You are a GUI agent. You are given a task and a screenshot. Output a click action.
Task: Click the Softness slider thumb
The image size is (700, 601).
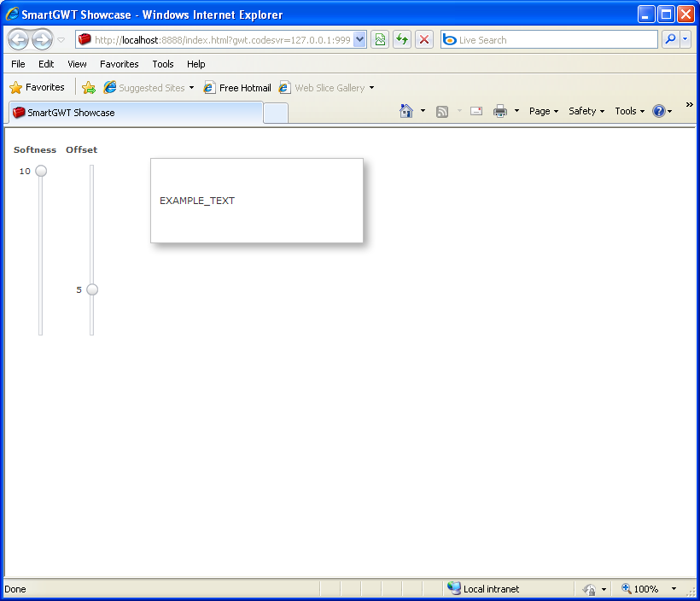[x=41, y=171]
